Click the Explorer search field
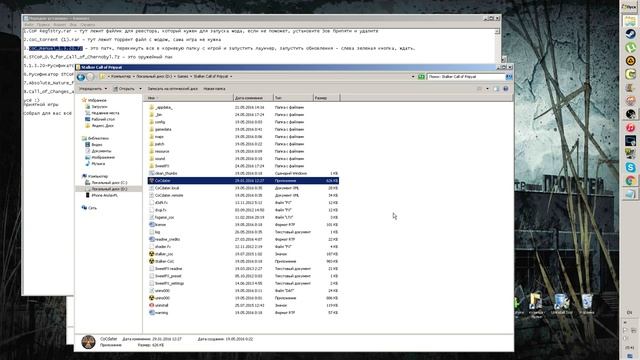This screenshot has height=360, width=640. click(x=466, y=77)
